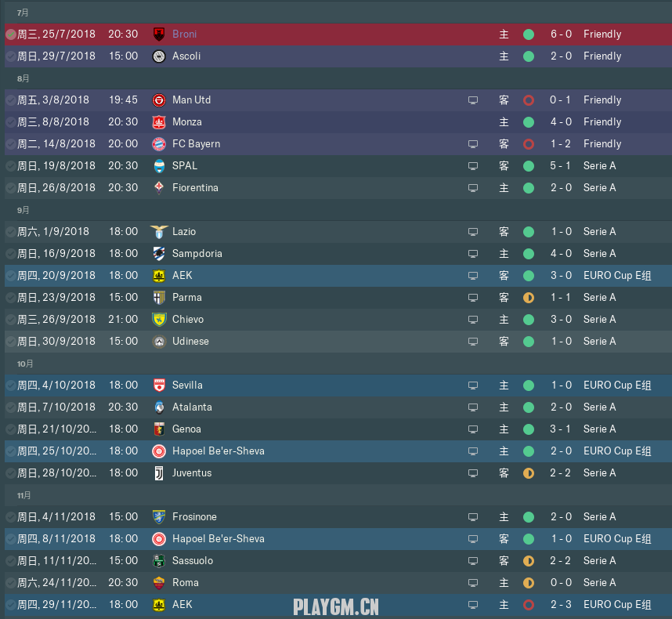
Task: Open EURO Cup E组 competition on Sevilla row
Action: click(617, 386)
